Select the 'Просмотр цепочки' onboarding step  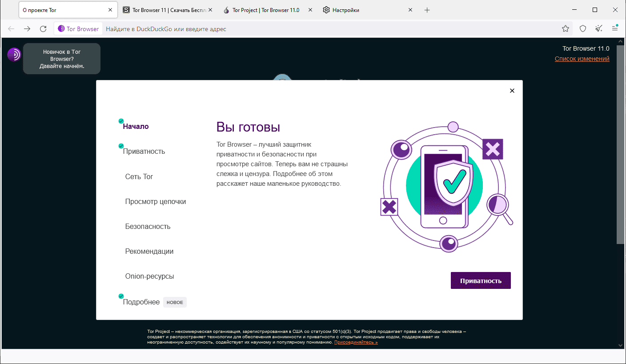(156, 201)
